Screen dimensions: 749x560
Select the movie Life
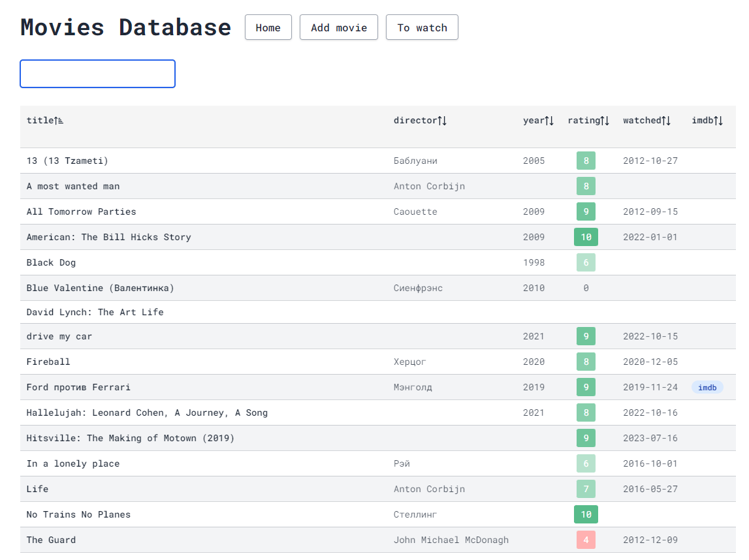(x=37, y=489)
